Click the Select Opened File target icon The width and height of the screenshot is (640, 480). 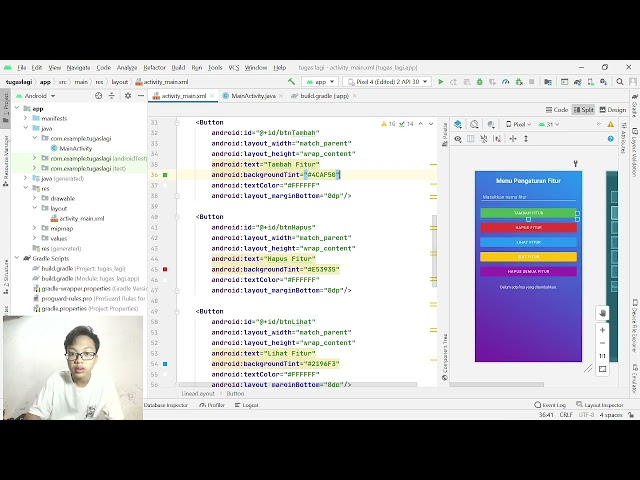[98, 96]
